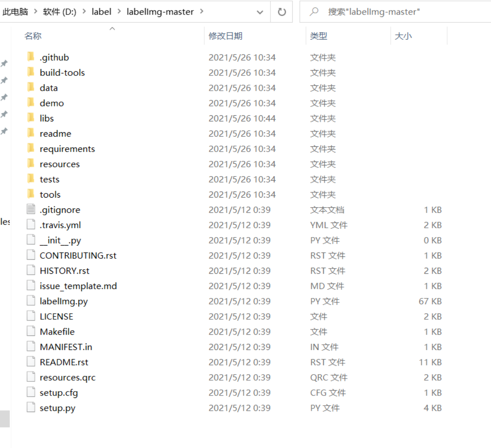
Task: Open the data folder icon
Action: click(x=31, y=87)
